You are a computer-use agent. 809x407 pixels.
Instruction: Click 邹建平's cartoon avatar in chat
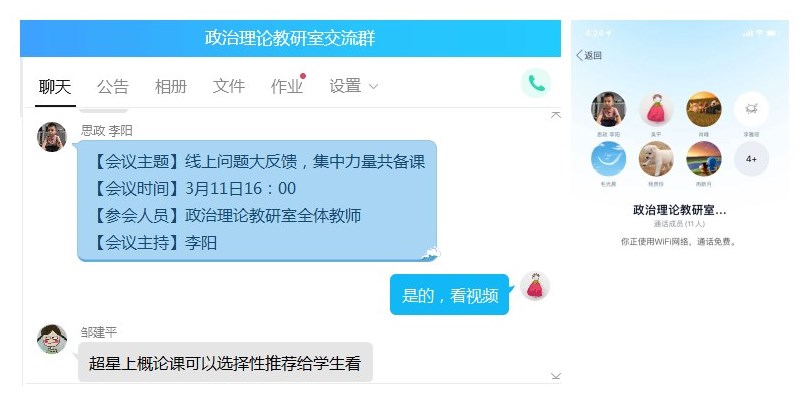click(x=52, y=339)
